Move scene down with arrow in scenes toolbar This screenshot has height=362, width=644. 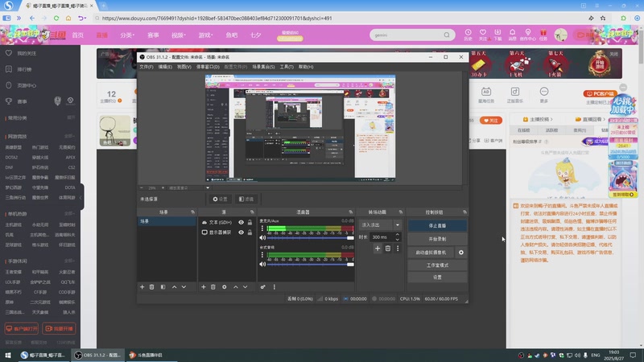point(184,287)
